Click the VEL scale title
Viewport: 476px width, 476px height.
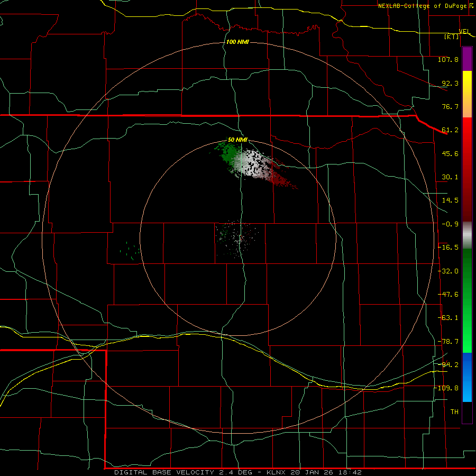[x=464, y=31]
